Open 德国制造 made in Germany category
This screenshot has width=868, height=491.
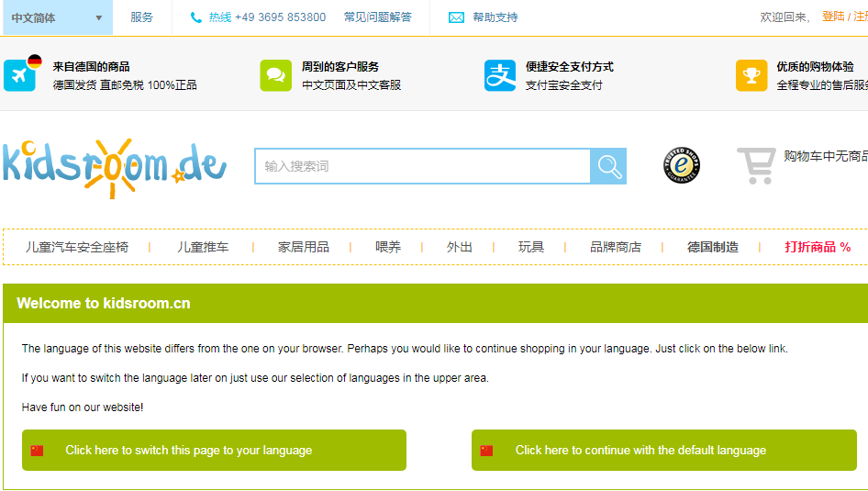[x=712, y=247]
